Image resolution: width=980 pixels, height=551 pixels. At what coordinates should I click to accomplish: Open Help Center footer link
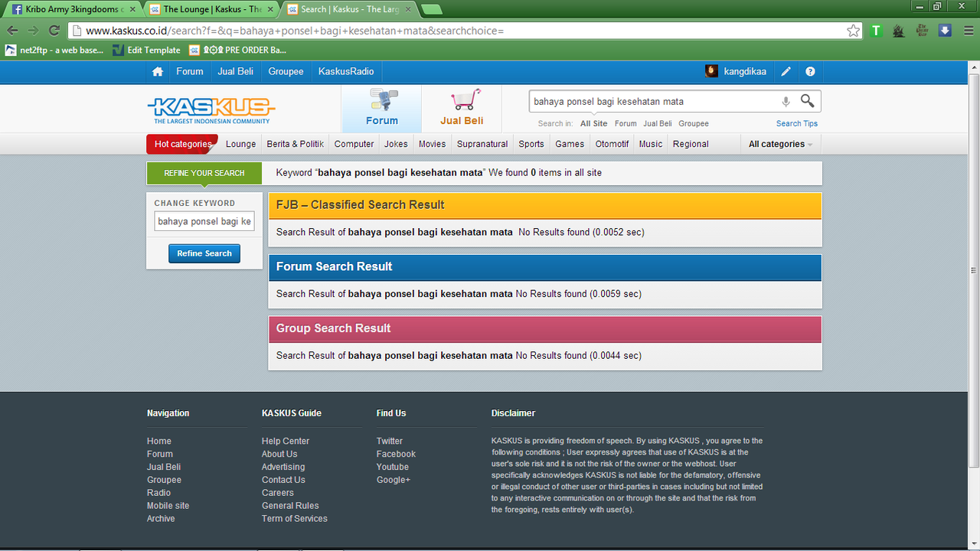click(x=286, y=441)
